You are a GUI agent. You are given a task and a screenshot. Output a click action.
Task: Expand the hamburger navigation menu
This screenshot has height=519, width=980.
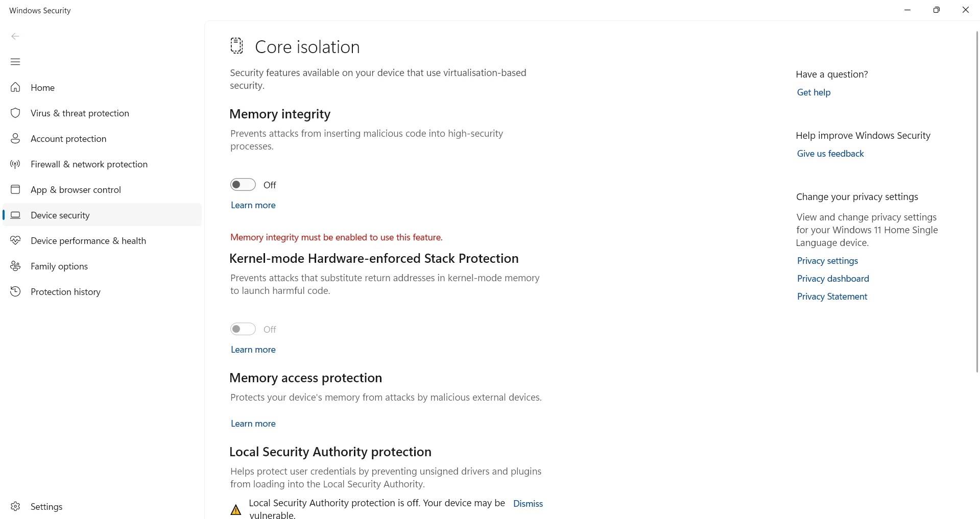coord(15,62)
